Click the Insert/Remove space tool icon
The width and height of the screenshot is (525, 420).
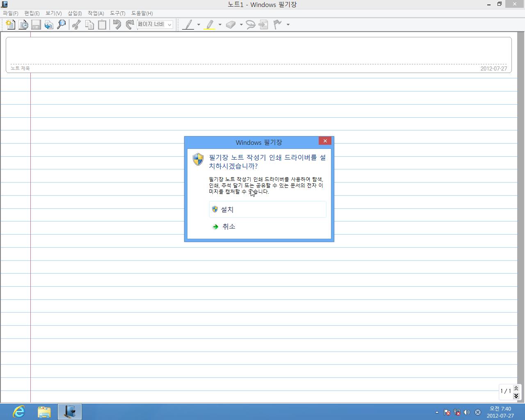pyautogui.click(x=263, y=25)
